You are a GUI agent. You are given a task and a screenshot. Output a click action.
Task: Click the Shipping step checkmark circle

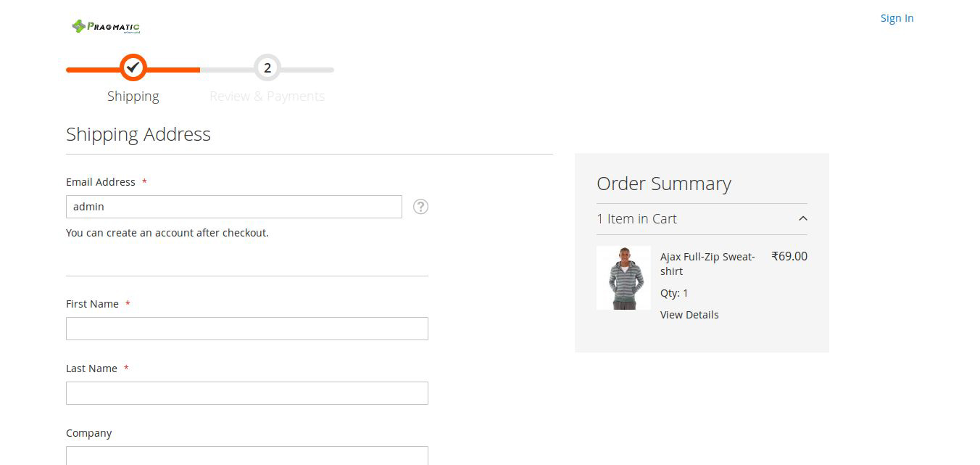[133, 68]
